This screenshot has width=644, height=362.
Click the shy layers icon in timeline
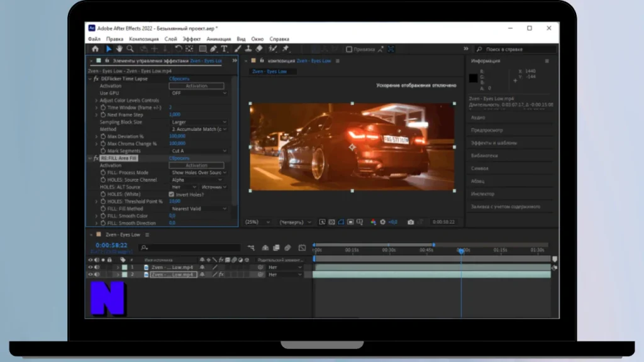(265, 248)
